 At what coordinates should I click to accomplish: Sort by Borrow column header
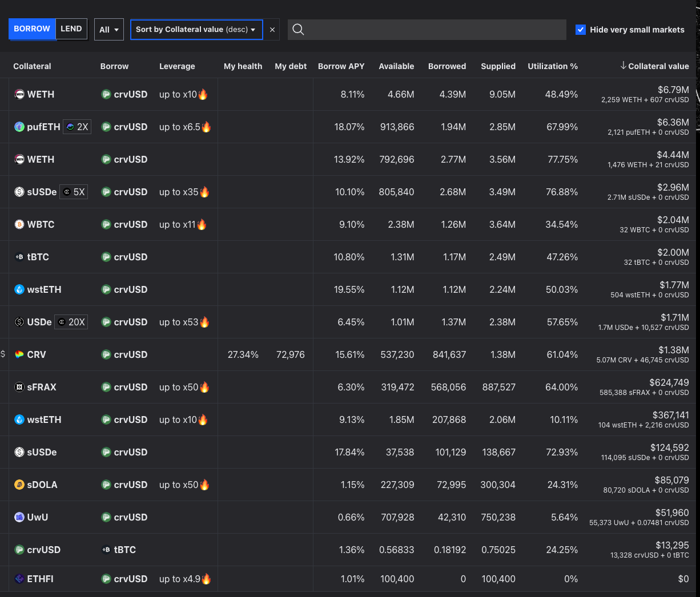pyautogui.click(x=114, y=66)
